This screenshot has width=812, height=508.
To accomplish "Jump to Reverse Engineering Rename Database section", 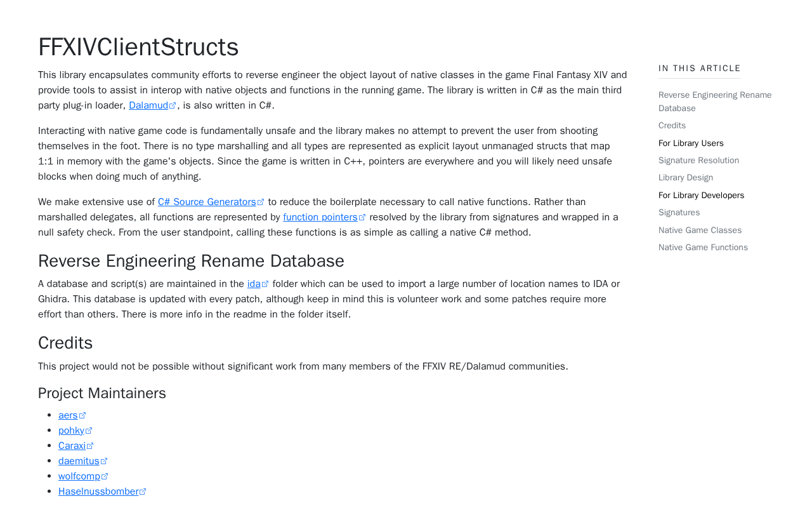I will point(715,102).
